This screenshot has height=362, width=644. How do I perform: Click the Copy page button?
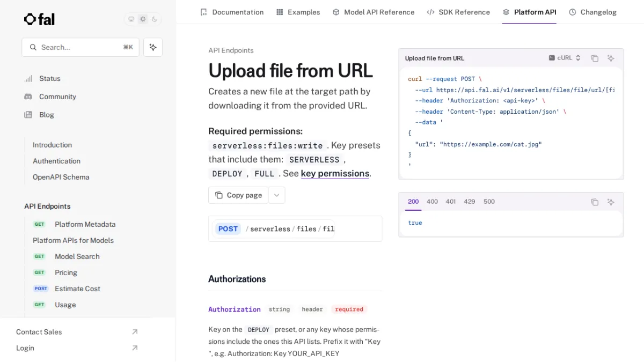click(238, 195)
